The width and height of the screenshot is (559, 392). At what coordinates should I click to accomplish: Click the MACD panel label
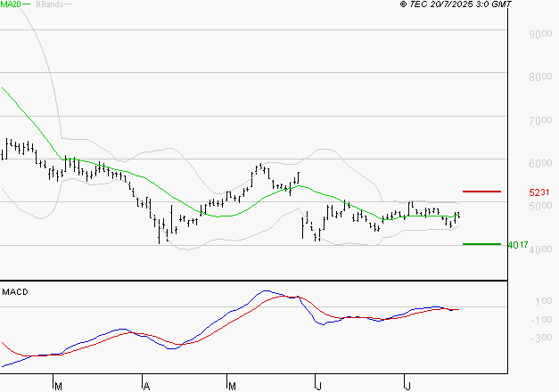click(x=15, y=292)
